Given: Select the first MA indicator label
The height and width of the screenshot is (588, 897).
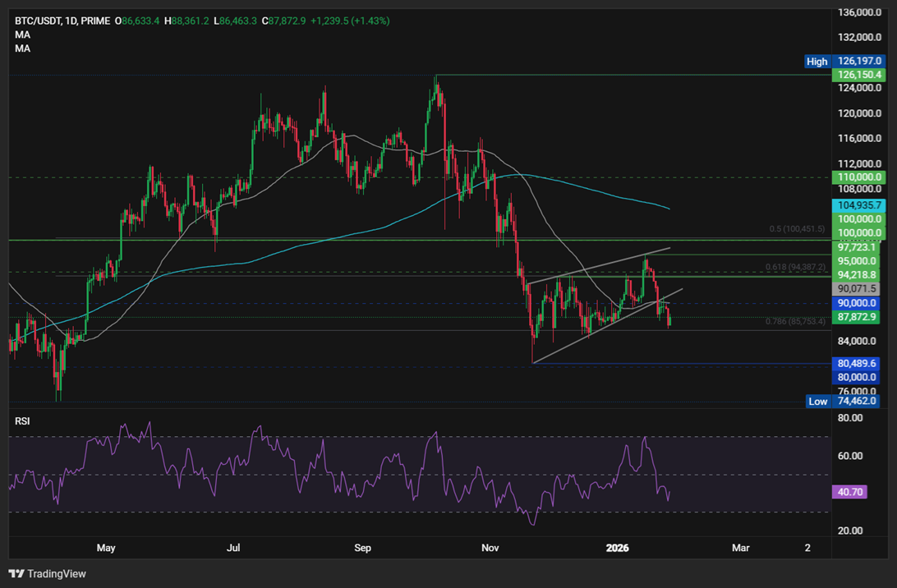Looking at the screenshot, I should click(x=22, y=34).
